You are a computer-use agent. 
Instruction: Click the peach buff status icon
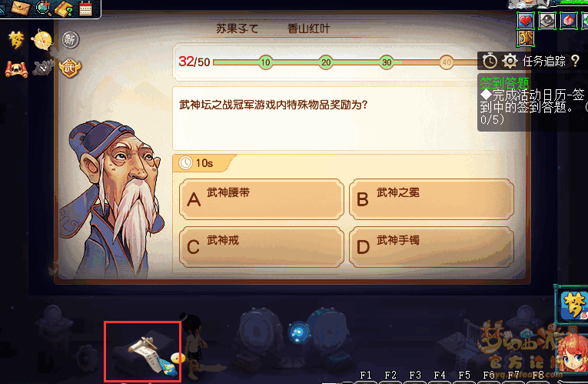[569, 20]
